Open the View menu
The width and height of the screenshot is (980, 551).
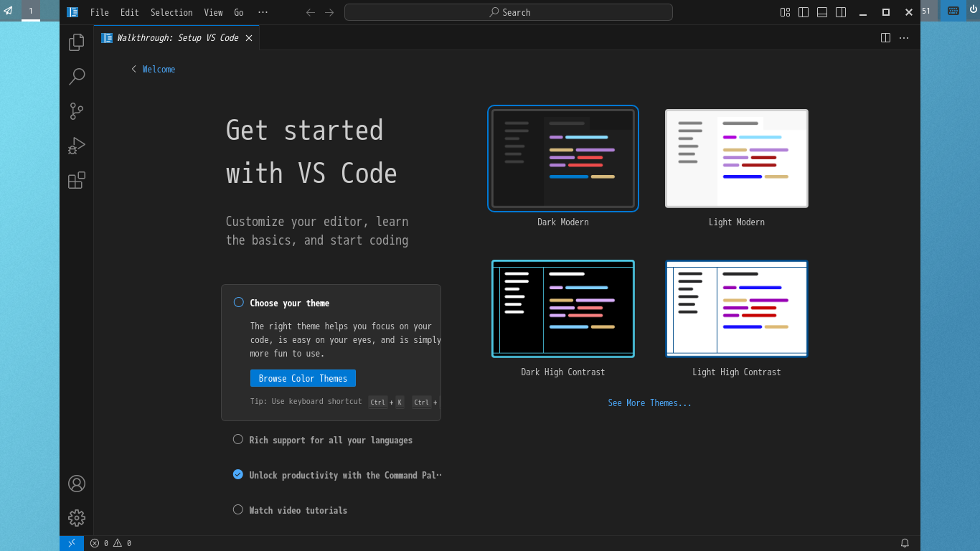click(x=213, y=12)
